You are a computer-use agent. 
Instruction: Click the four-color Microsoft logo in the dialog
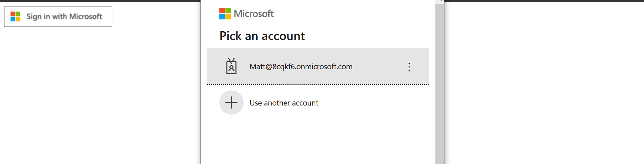pos(225,14)
